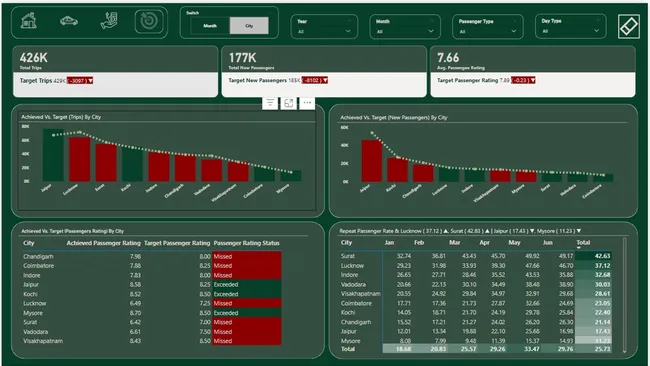Screen dimensions: 650x366
Task: Open the Home page icon
Action: point(29,21)
